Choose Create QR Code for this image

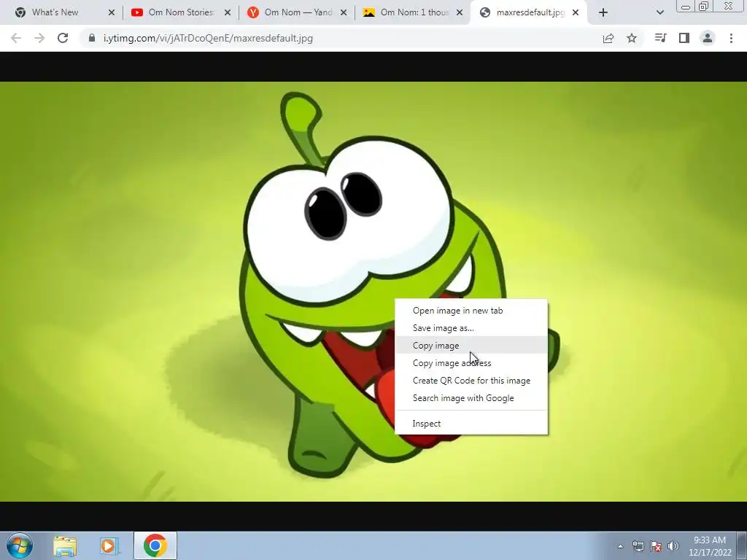(x=471, y=381)
